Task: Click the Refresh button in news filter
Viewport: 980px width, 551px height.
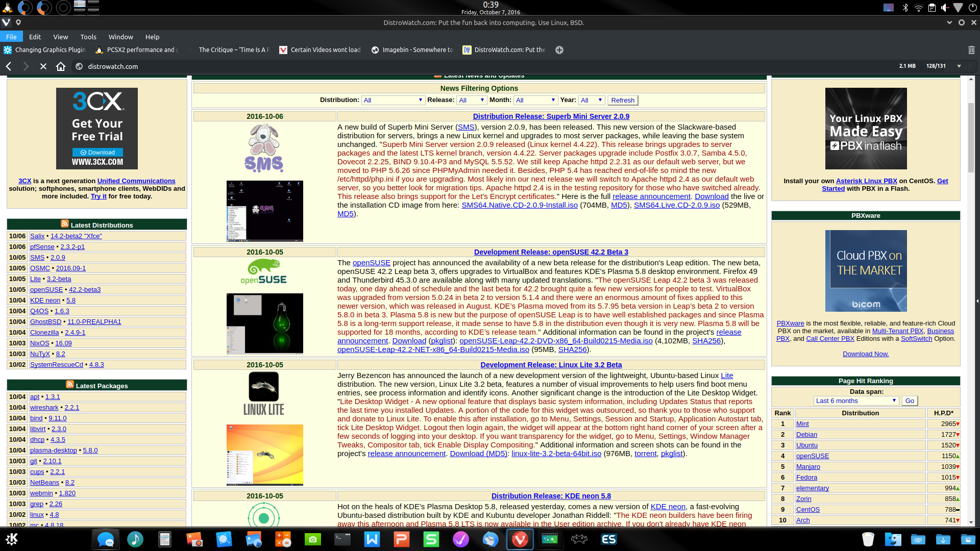Action: 623,101
